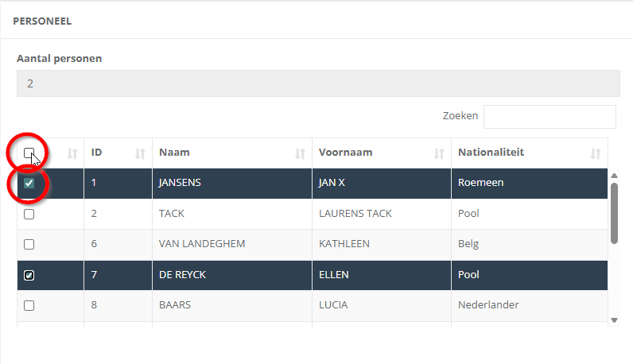Check the checkbox for TACK row
The image size is (633, 364).
(29, 214)
